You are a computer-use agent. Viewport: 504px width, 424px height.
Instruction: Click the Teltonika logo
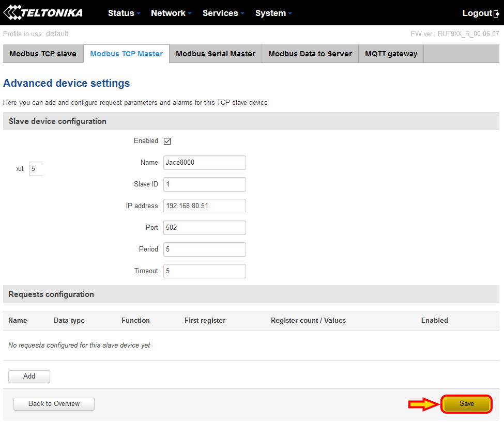[x=43, y=13]
